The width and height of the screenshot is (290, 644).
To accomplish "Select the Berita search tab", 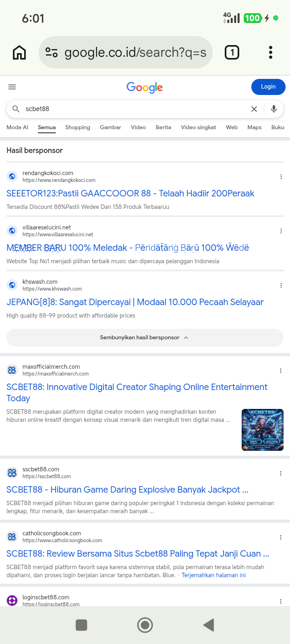I will coord(164,127).
